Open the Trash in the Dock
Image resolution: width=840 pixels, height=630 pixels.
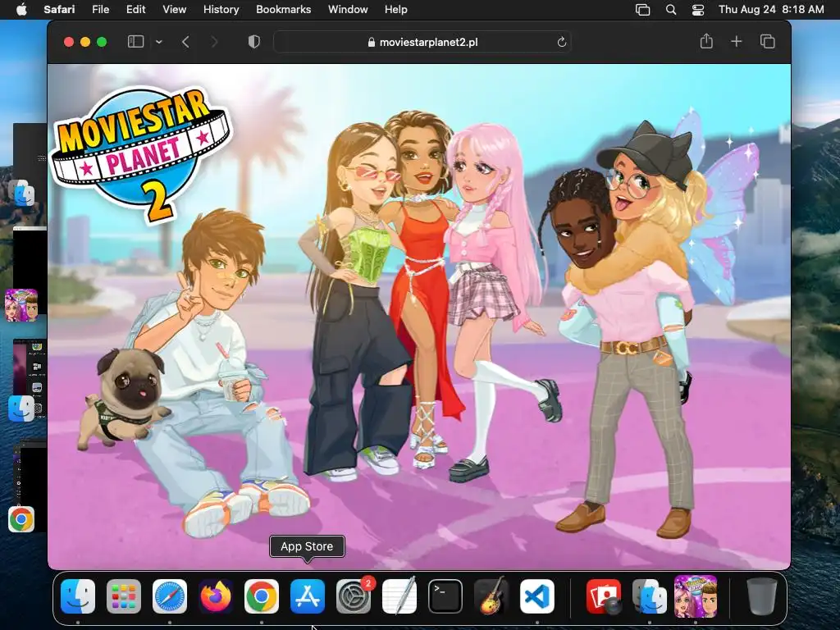(x=762, y=596)
